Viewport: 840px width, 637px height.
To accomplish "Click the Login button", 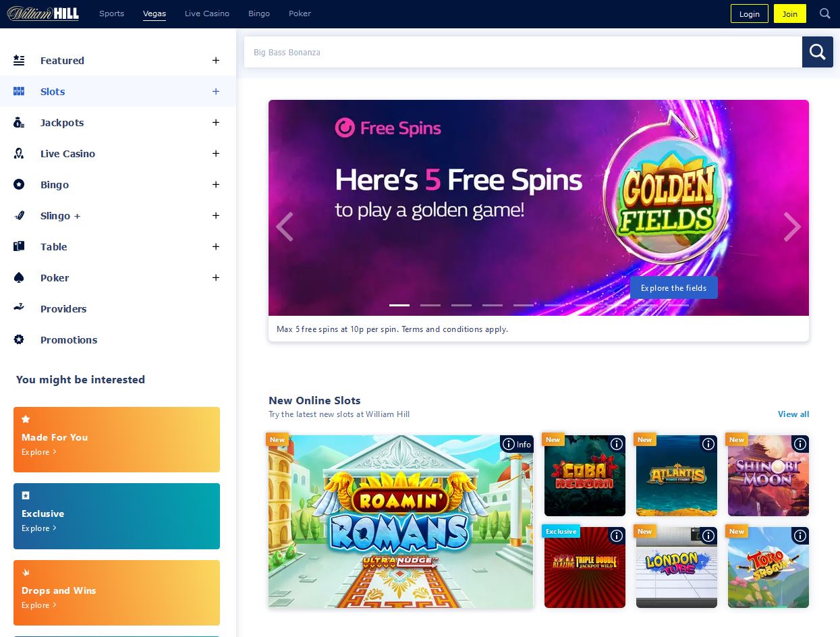I will tap(750, 13).
